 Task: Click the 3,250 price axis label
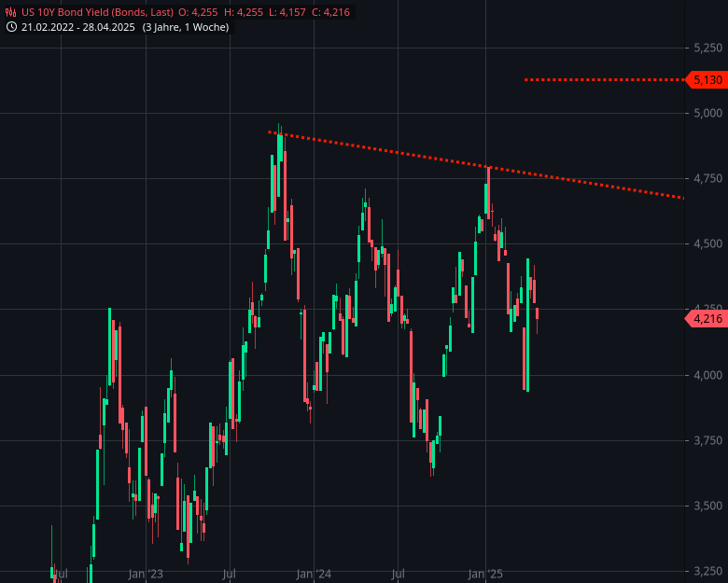[x=708, y=572]
